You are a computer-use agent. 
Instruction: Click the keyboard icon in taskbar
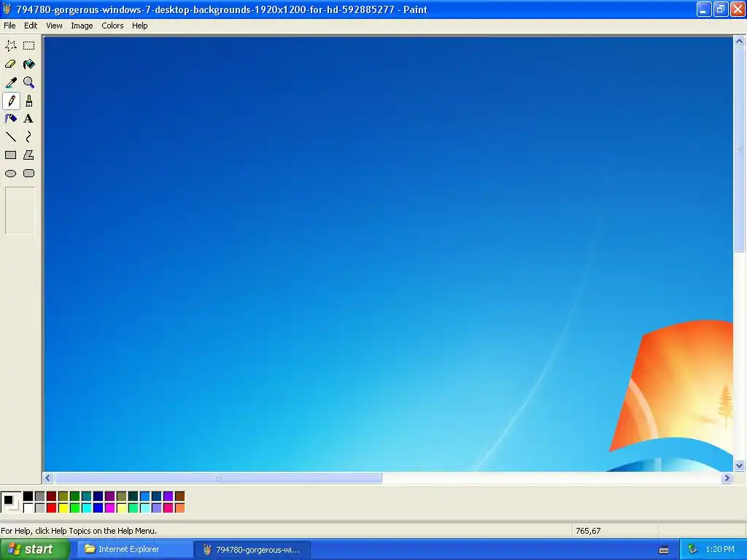[x=664, y=550]
